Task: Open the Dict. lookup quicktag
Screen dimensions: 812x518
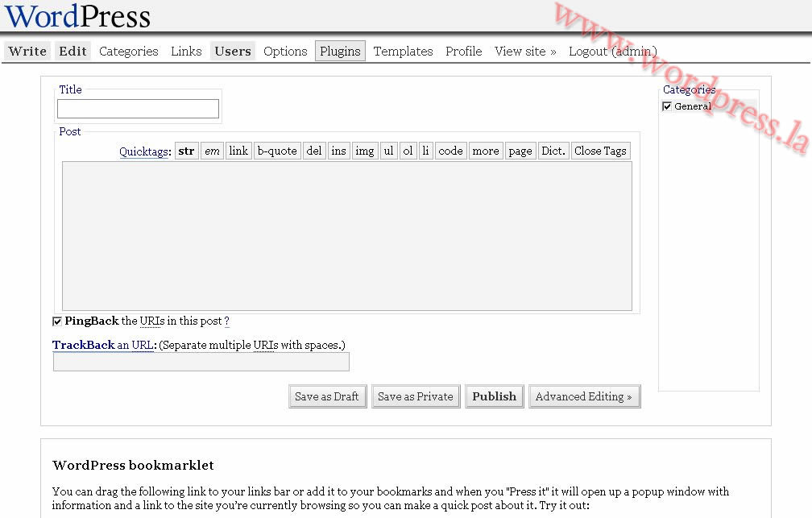Action: point(553,151)
